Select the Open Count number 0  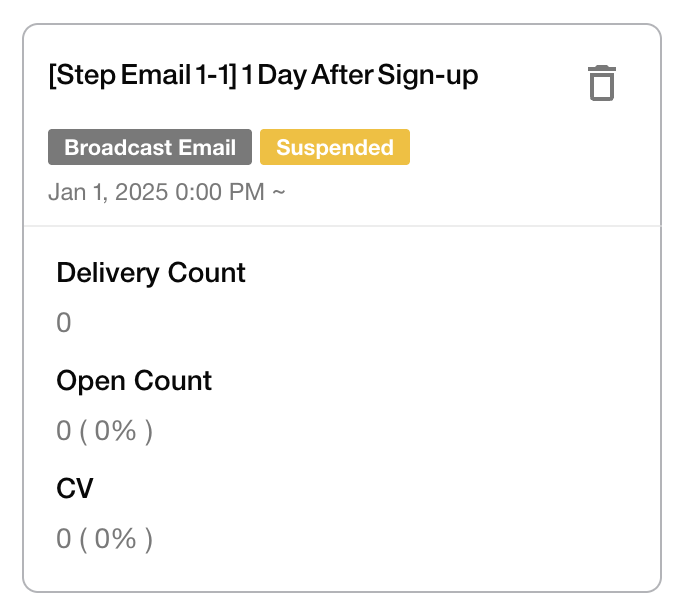click(x=63, y=431)
